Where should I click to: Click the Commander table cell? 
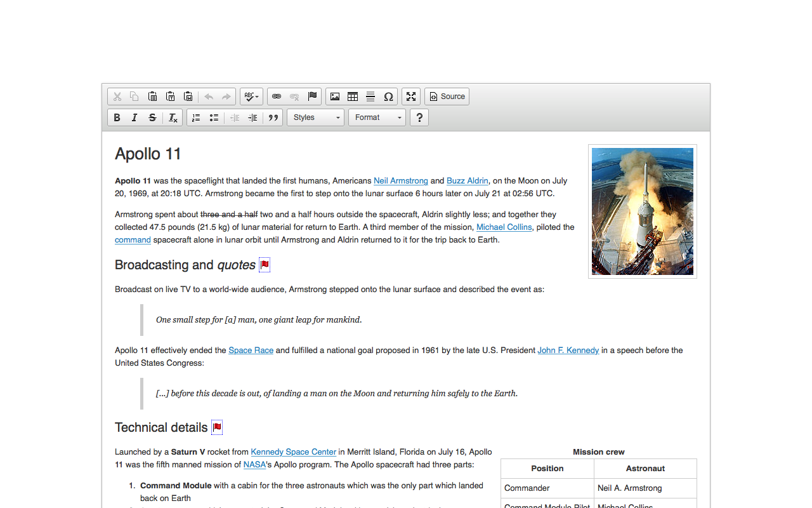point(547,488)
